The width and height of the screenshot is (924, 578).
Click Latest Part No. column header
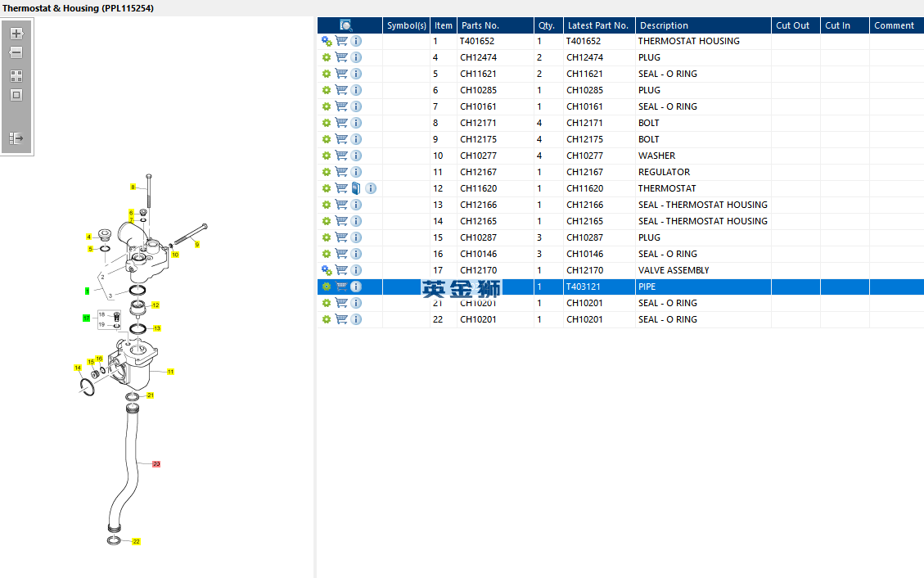[599, 25]
